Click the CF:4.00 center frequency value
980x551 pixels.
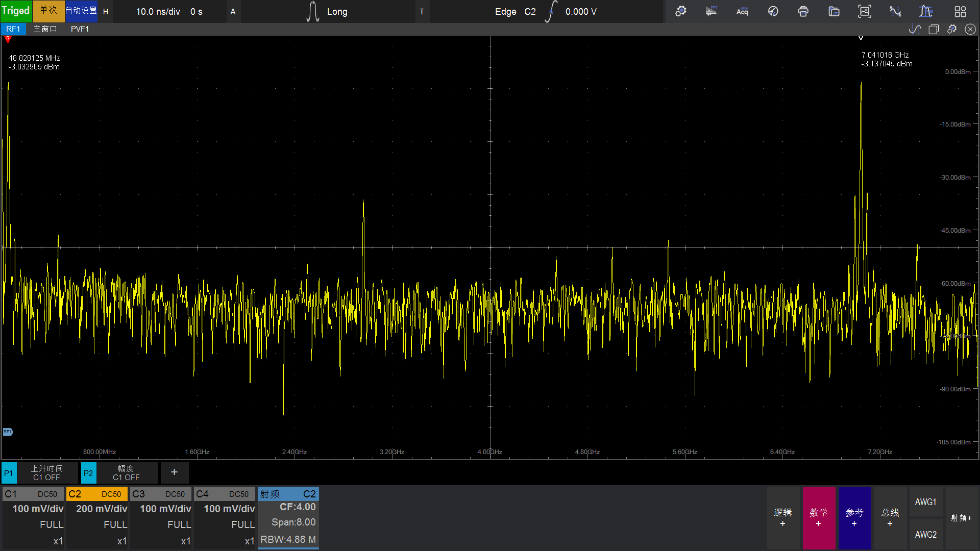click(298, 507)
